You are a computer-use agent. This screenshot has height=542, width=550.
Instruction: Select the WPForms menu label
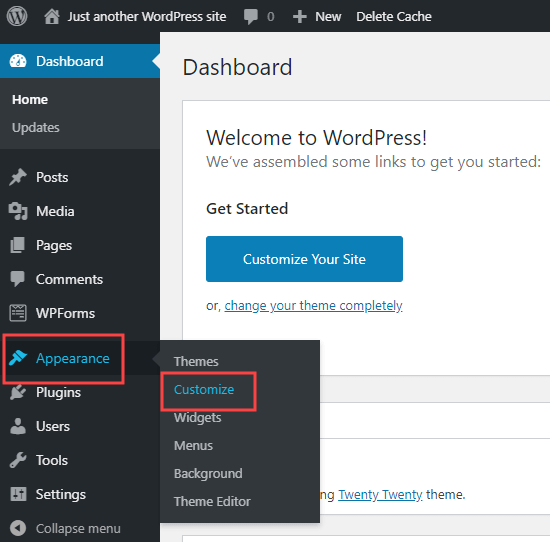click(x=65, y=313)
